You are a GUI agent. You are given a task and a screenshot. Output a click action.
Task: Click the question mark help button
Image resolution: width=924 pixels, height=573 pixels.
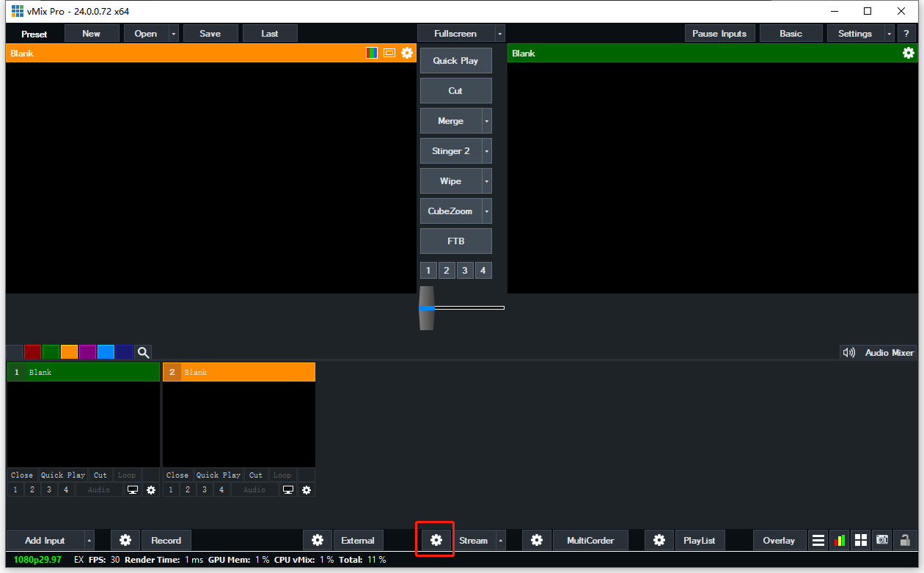coord(906,33)
